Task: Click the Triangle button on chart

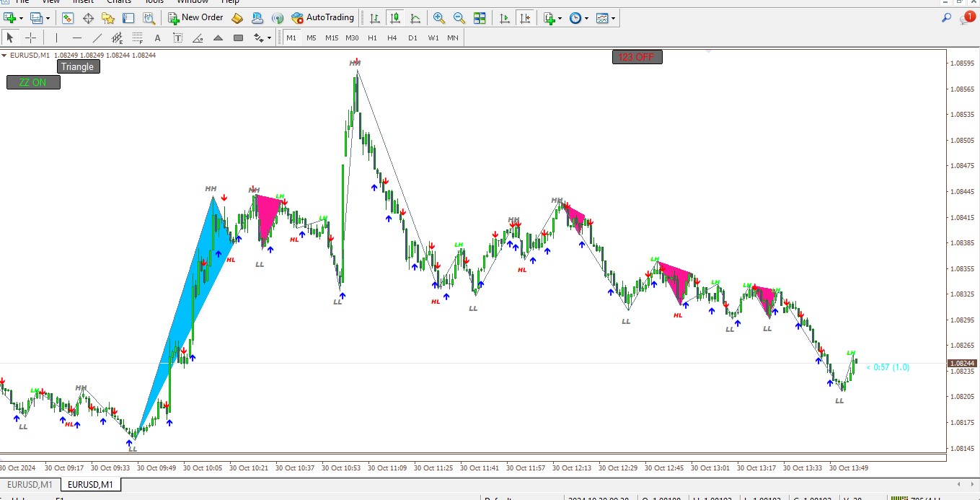Action: coord(77,66)
